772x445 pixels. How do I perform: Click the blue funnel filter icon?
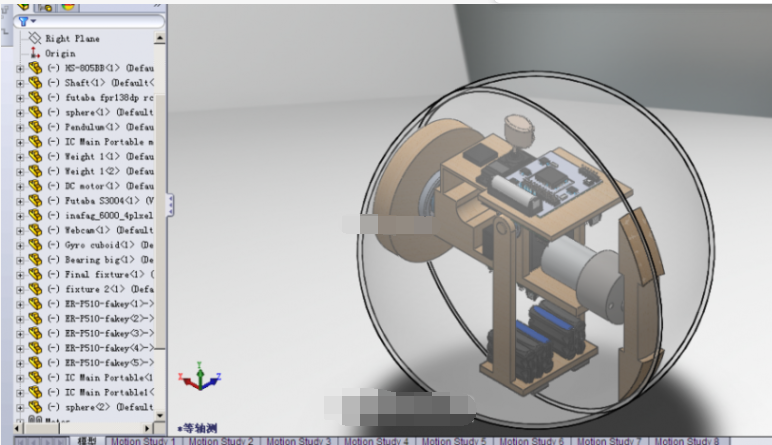(x=23, y=21)
